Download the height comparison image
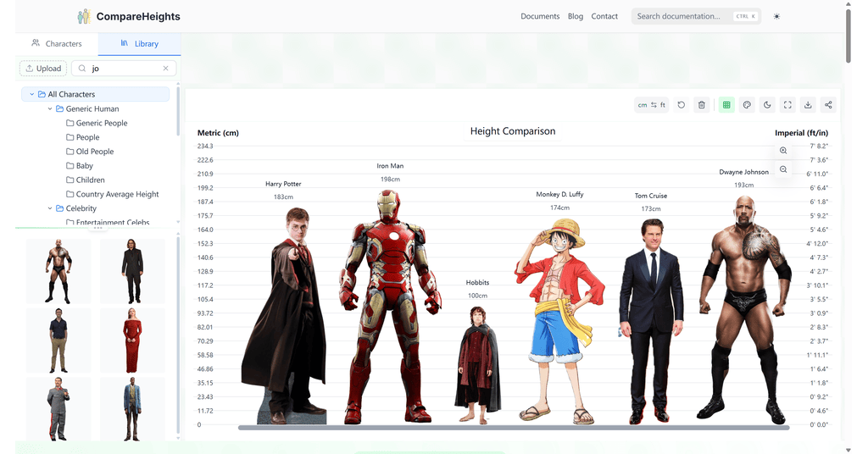Viewport: 868px width, 454px height. point(808,105)
